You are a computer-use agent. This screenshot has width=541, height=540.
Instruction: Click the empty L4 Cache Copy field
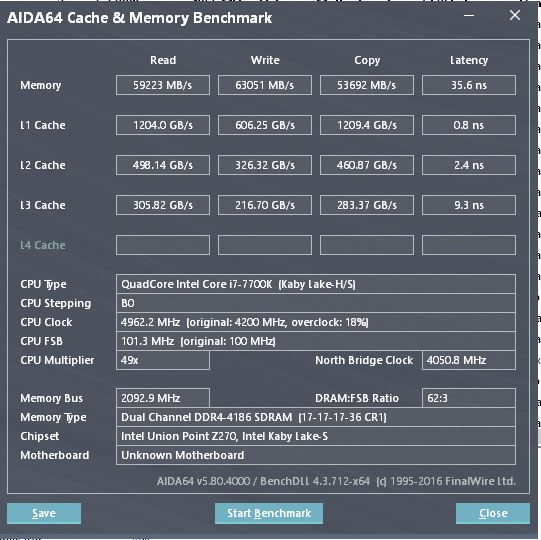point(367,245)
